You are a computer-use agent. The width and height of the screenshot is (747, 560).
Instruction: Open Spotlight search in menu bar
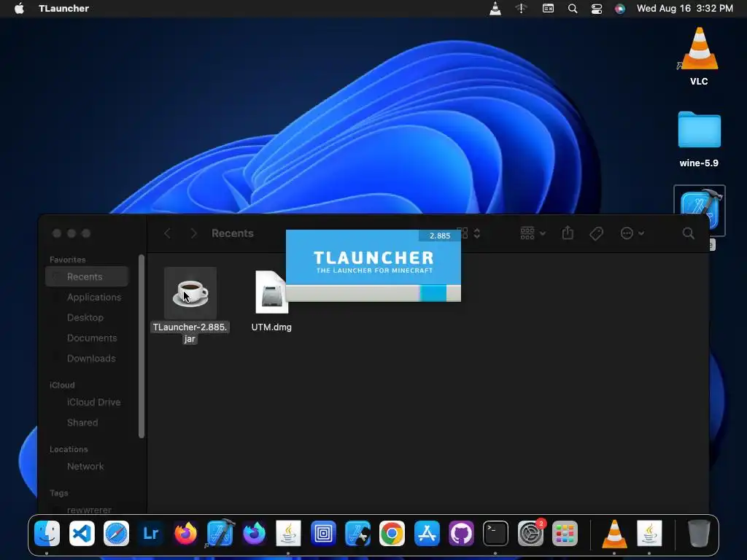pyautogui.click(x=573, y=9)
